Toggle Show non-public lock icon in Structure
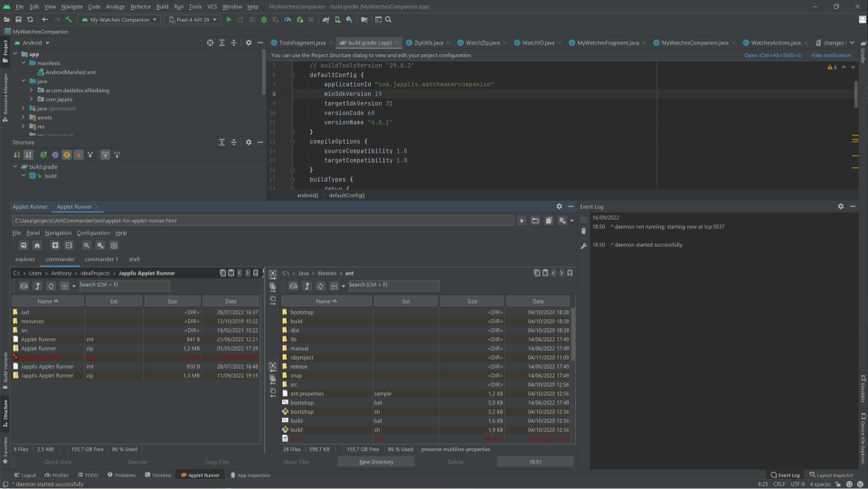The height and width of the screenshot is (489, 868). pyautogui.click(x=79, y=155)
